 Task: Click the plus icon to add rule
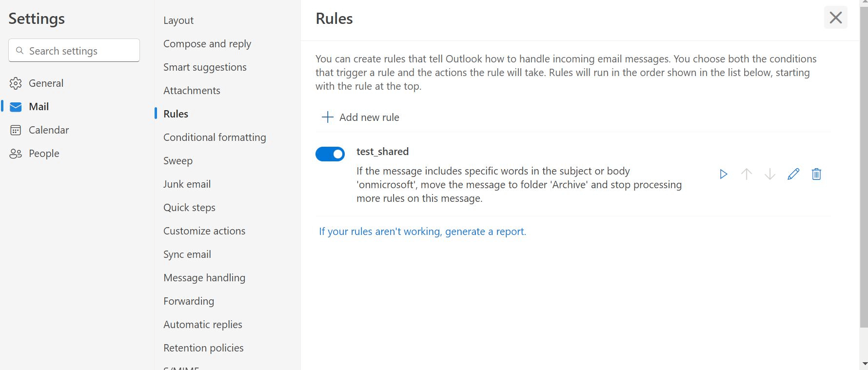click(x=328, y=117)
